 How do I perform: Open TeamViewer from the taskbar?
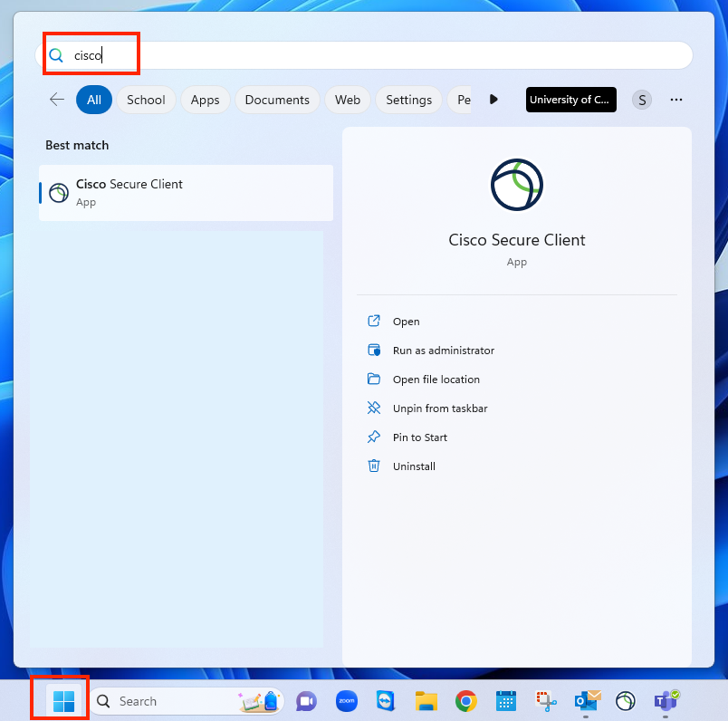pos(386,701)
